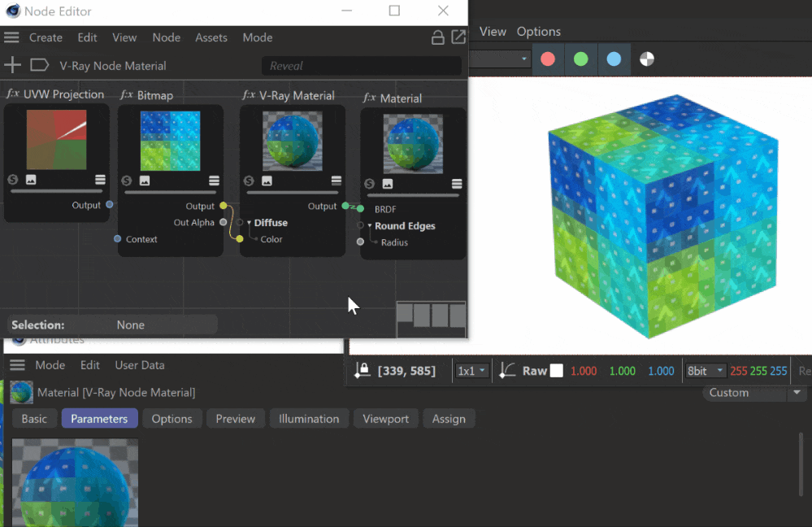
Task: Switch to the Parameters tab
Action: [99, 419]
